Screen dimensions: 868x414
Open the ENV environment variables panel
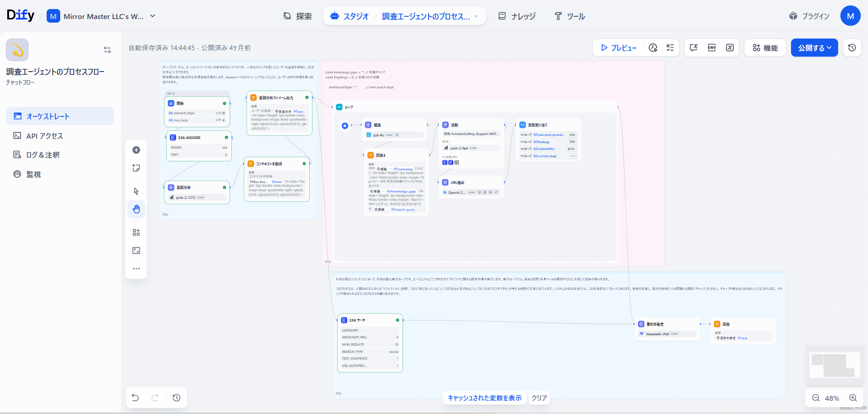711,48
